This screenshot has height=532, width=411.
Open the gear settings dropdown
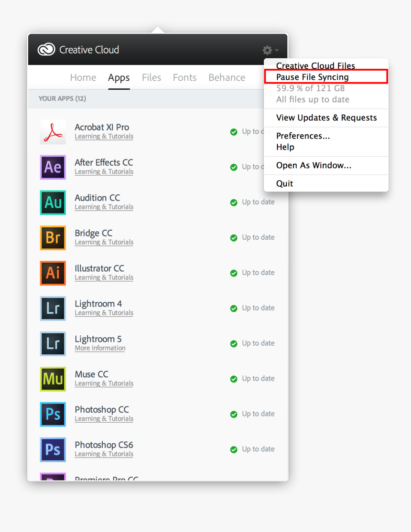(x=270, y=50)
